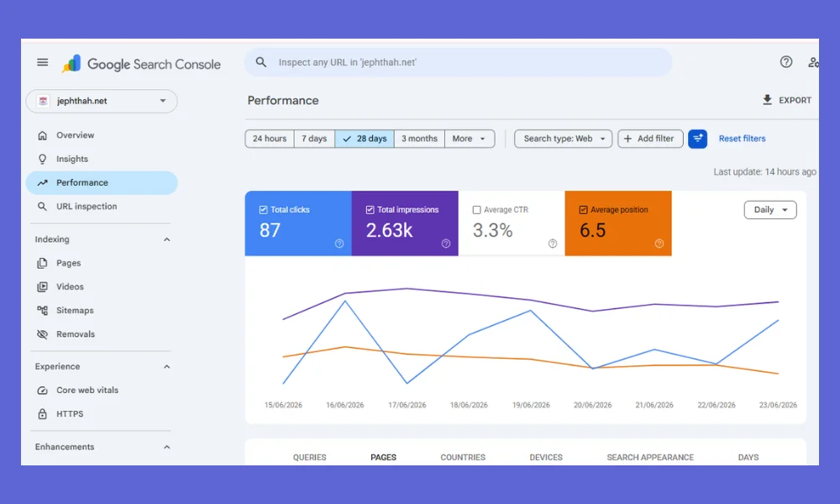Open the Daily granularity dropdown

click(x=769, y=210)
